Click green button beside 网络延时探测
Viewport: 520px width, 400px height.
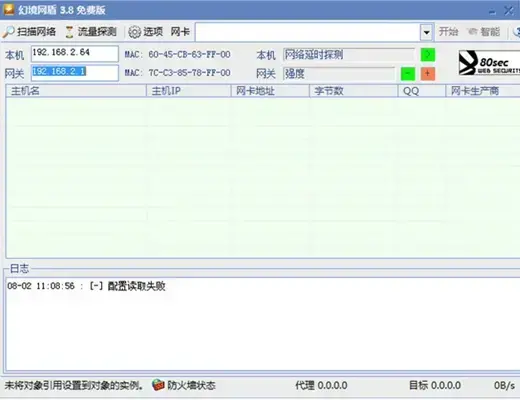click(428, 55)
